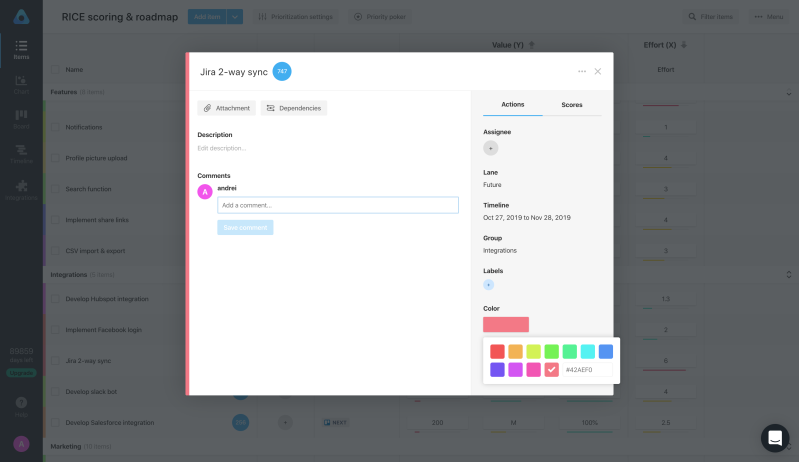Click the hex color code field
The image size is (799, 462).
(x=588, y=370)
